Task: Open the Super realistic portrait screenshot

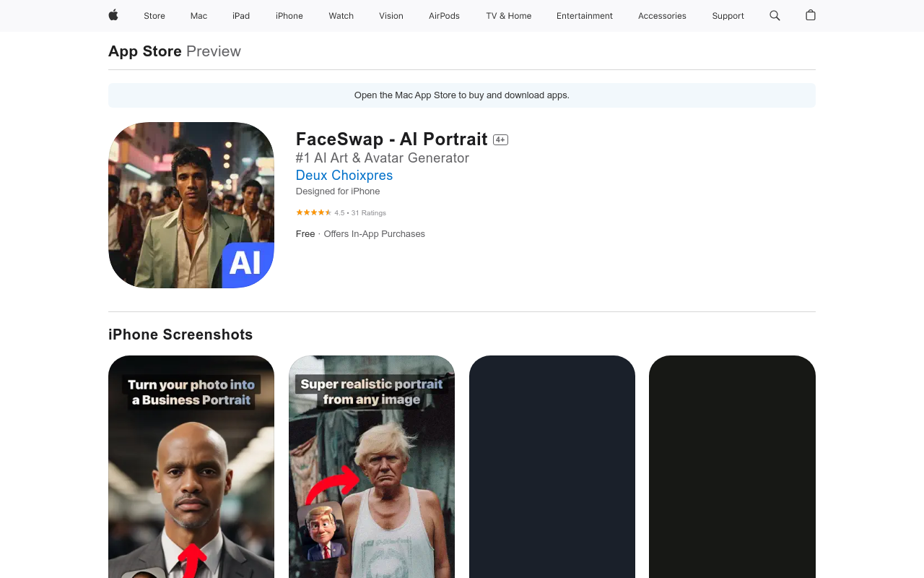Action: (x=372, y=467)
